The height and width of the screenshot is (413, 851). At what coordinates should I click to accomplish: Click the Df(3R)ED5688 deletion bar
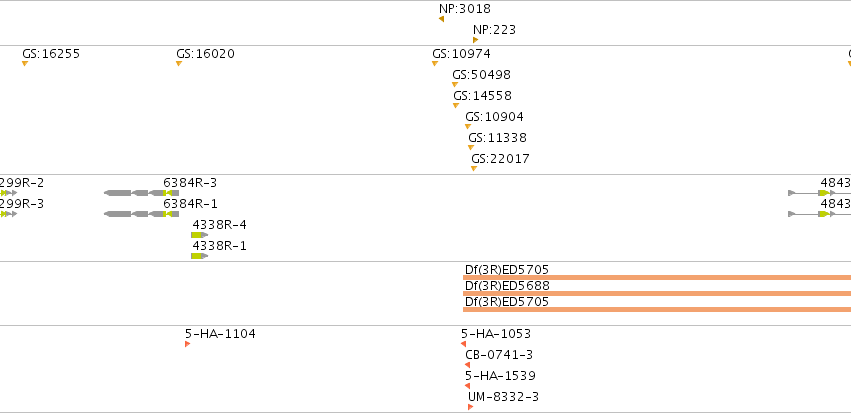[657, 294]
